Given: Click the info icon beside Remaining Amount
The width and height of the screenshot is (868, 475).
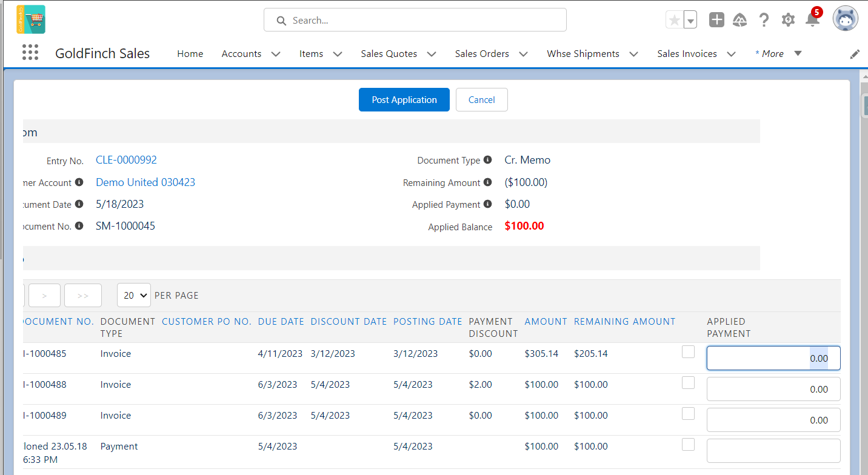Looking at the screenshot, I should coord(488,182).
